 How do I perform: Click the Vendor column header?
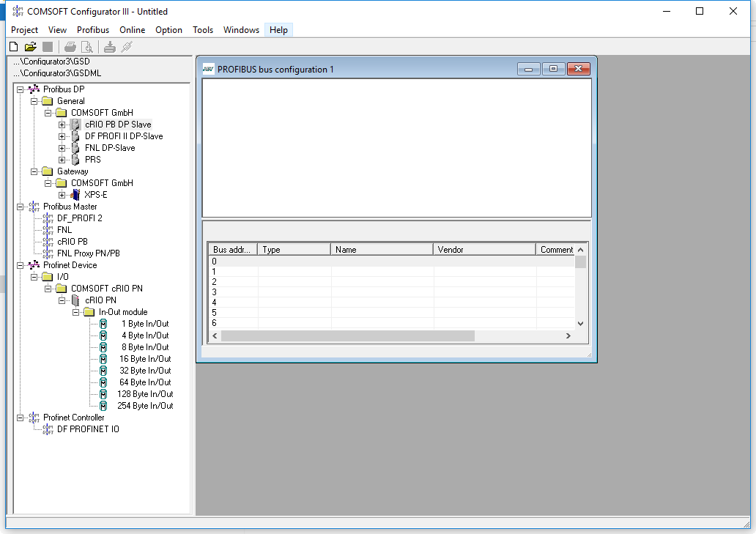484,250
